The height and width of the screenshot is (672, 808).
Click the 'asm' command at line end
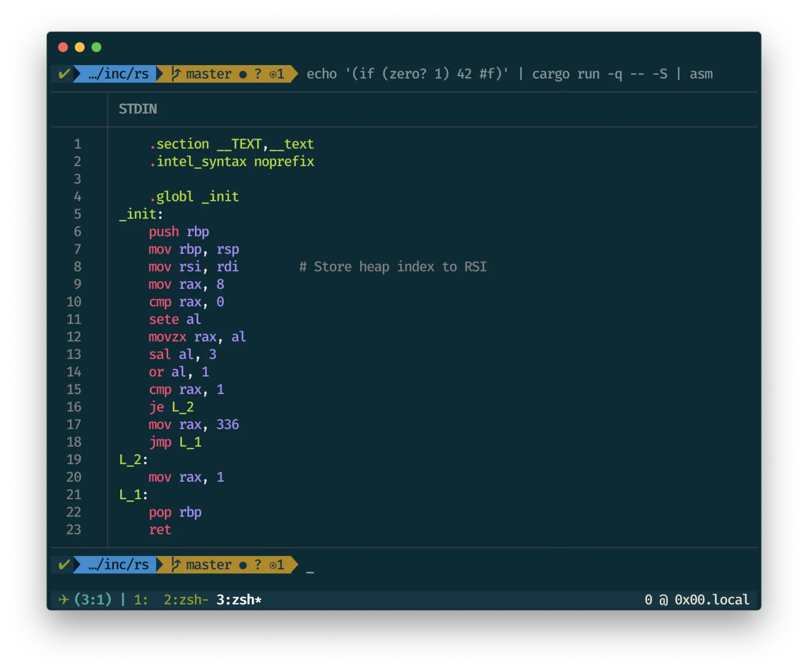click(x=701, y=74)
